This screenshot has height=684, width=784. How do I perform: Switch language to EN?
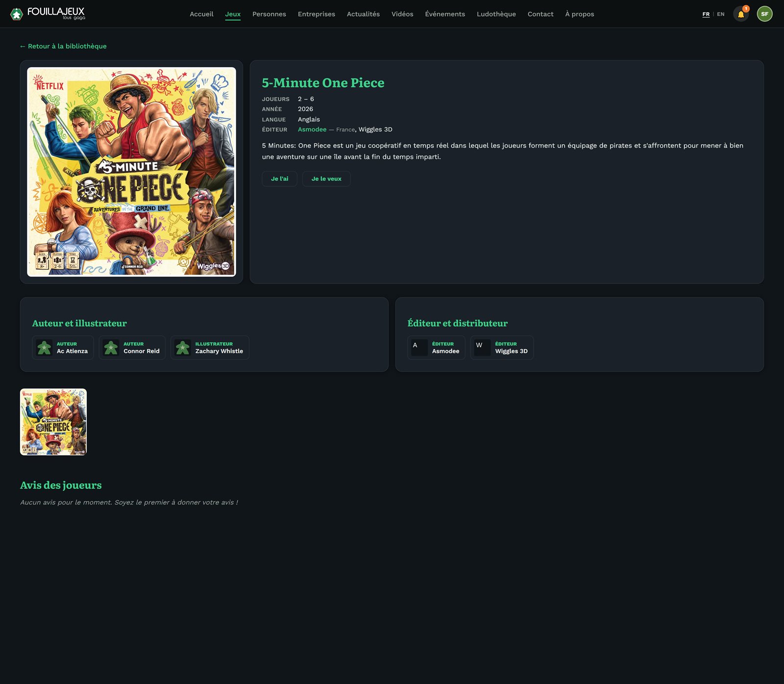[x=720, y=14]
